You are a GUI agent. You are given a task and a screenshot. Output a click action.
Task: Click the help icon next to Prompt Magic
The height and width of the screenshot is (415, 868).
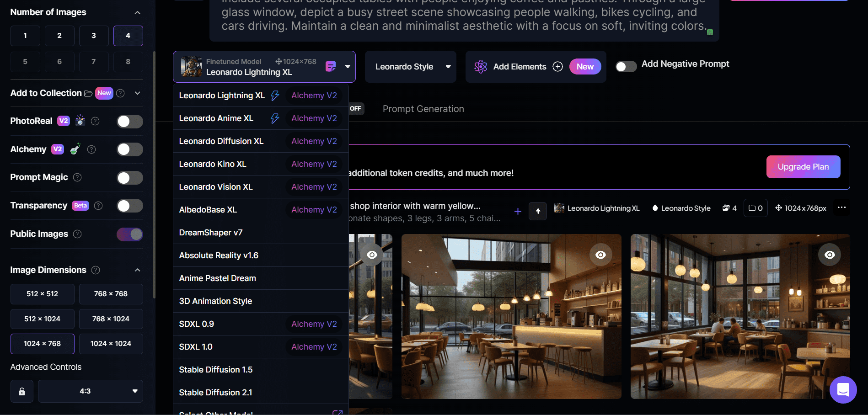pos(78,177)
